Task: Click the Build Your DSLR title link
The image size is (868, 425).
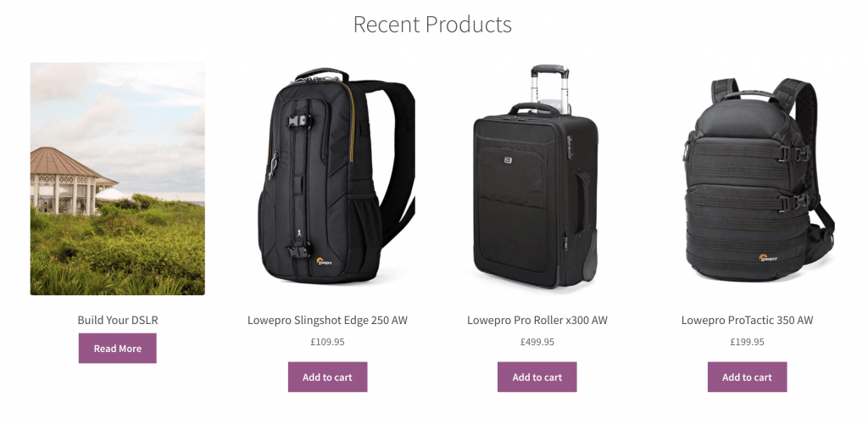Action: [x=117, y=320]
